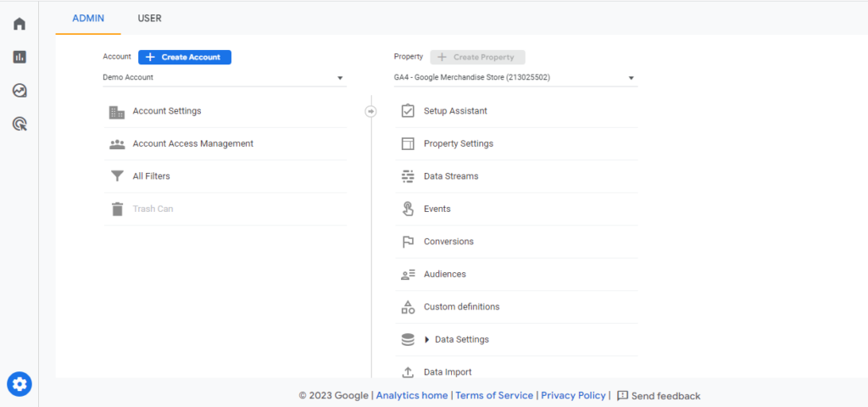
Task: Open Events text
Action: click(x=437, y=209)
